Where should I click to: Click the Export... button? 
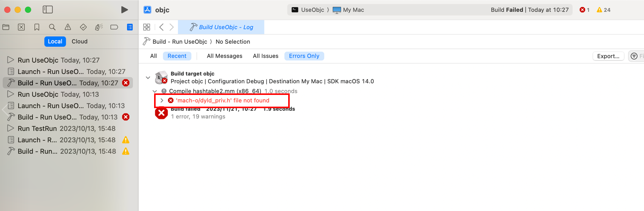(608, 56)
